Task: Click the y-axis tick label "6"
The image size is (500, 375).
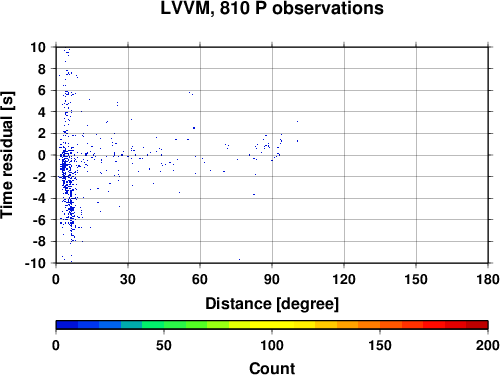Action: click(42, 90)
